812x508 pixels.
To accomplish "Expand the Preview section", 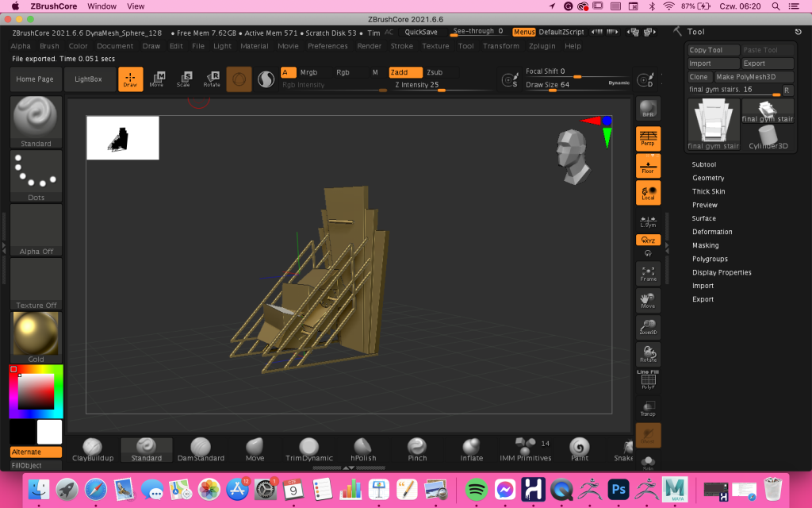I will pyautogui.click(x=704, y=205).
